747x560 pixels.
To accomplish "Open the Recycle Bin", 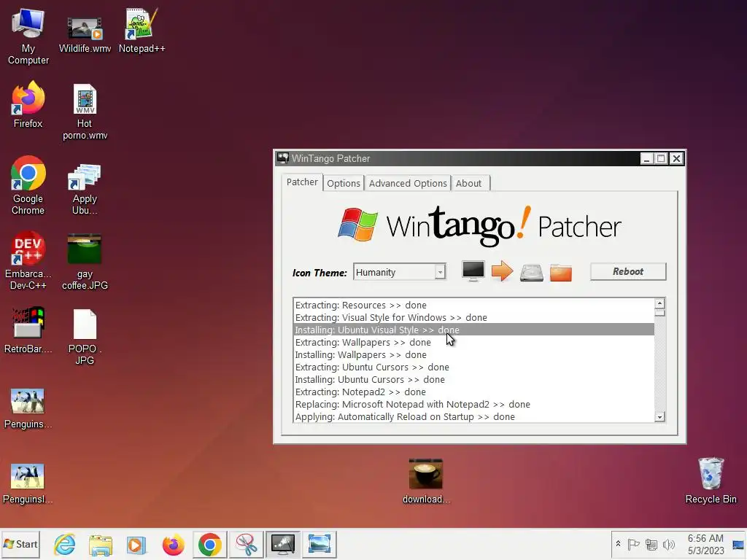I will point(711,480).
